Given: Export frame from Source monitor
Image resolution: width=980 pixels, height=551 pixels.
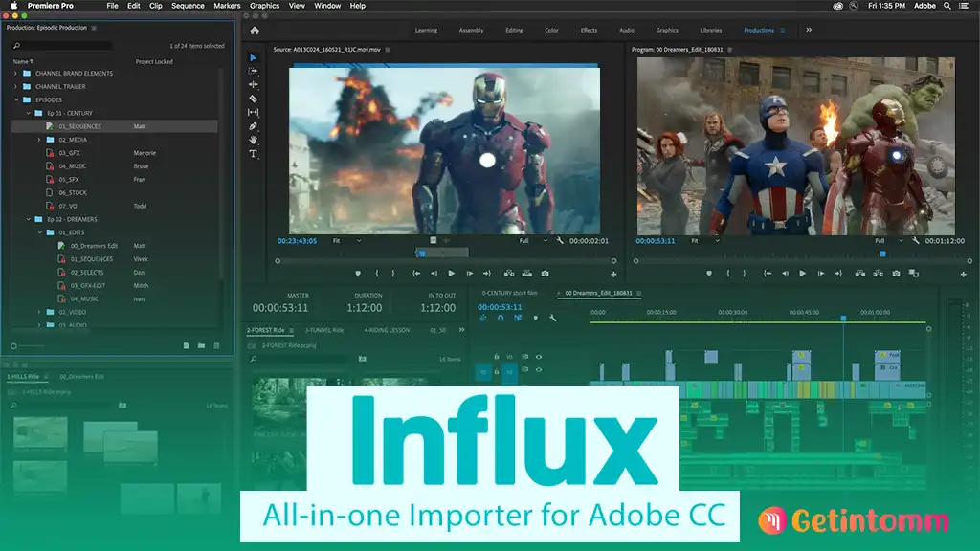Looking at the screenshot, I should tap(545, 273).
